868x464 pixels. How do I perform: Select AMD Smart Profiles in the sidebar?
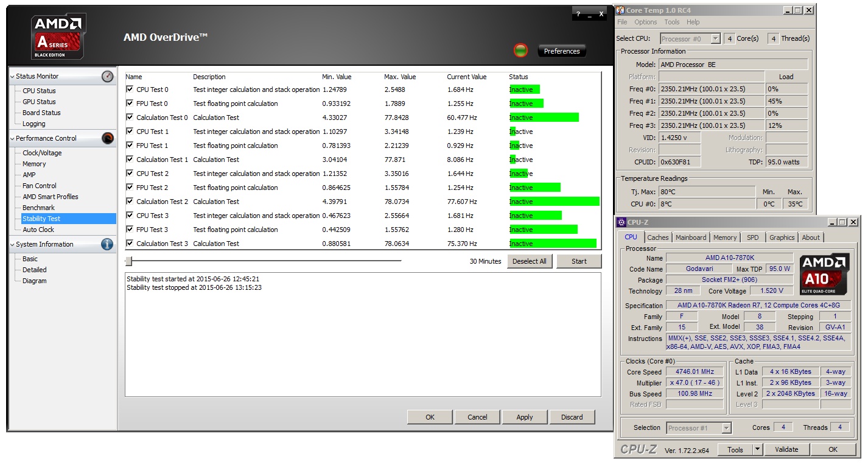[51, 197]
